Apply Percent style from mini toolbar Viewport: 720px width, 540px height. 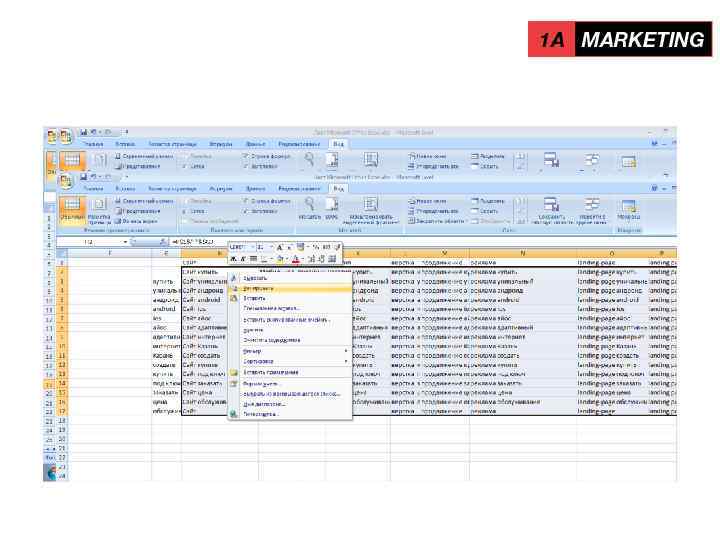coord(316,248)
